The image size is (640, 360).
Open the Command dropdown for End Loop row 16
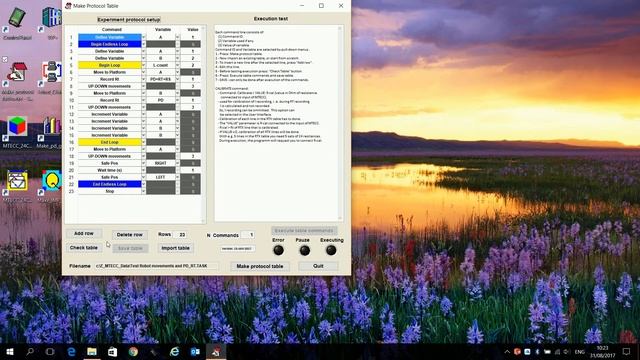pyautogui.click(x=143, y=142)
